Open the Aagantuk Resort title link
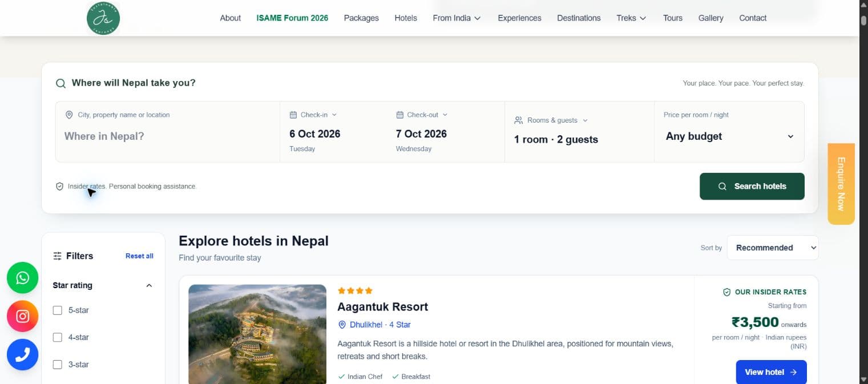Image resolution: width=868 pixels, height=384 pixels. (382, 307)
